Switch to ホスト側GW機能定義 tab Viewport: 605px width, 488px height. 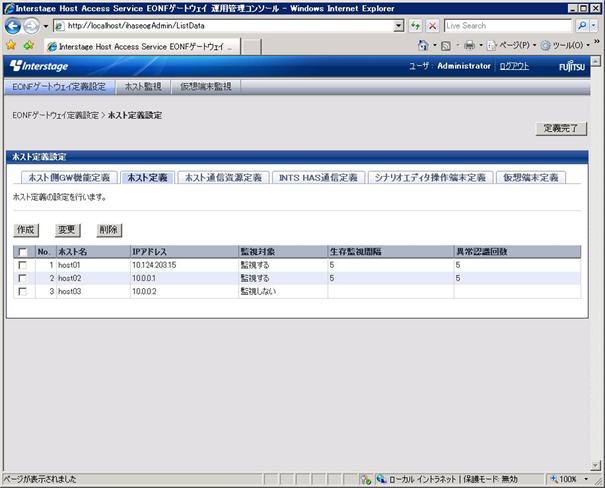coord(69,177)
